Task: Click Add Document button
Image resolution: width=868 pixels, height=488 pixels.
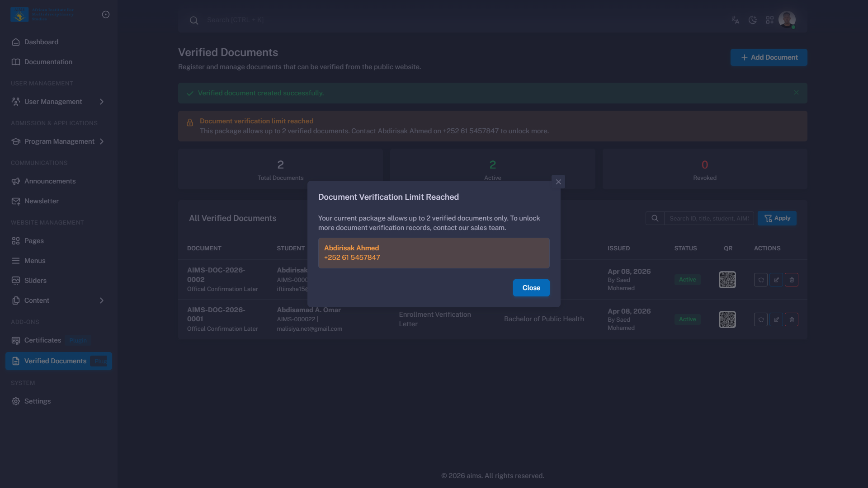Action: pyautogui.click(x=769, y=57)
